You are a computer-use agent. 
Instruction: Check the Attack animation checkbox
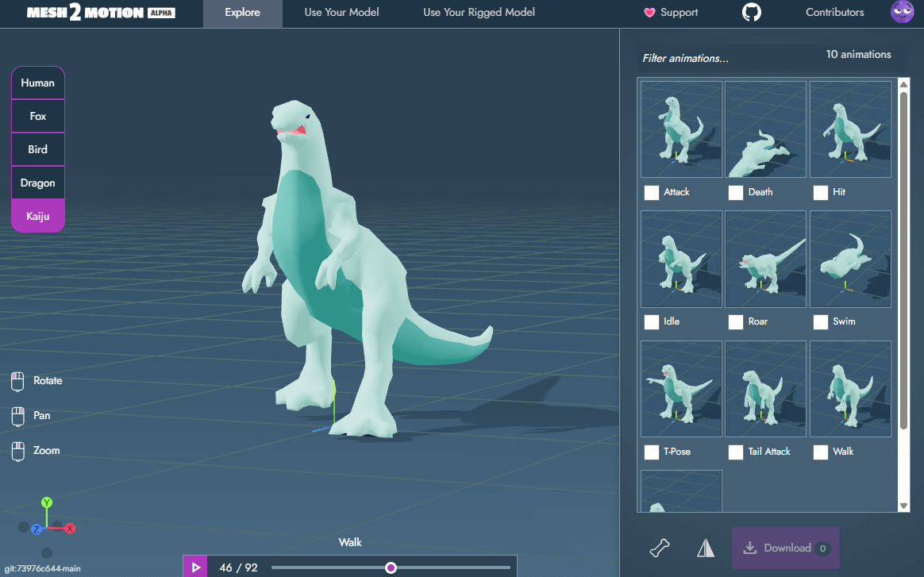coord(651,193)
